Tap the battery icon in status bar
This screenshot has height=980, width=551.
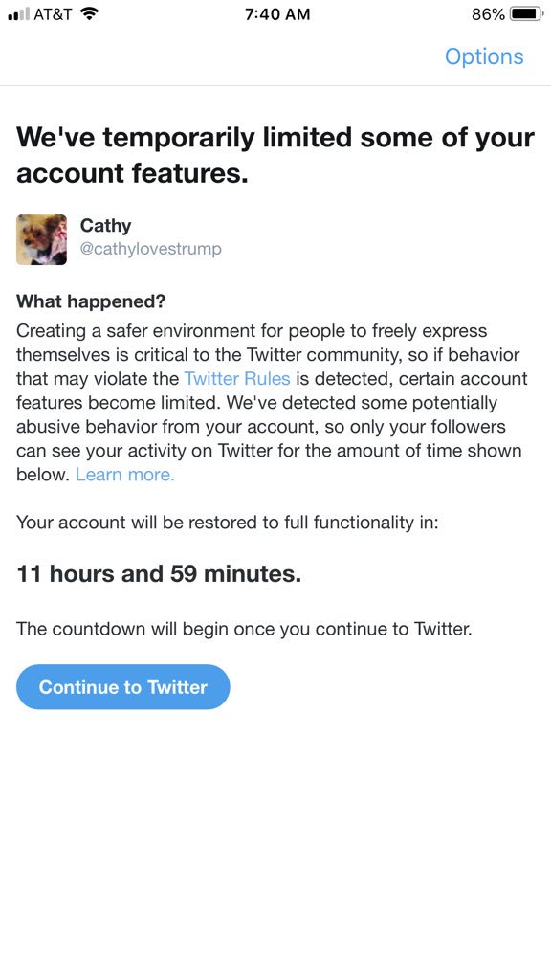pyautogui.click(x=527, y=13)
